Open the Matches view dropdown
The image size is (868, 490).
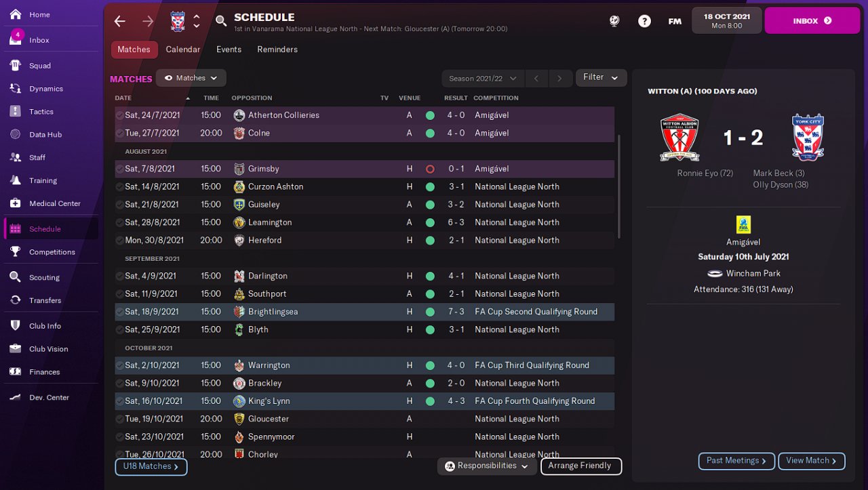click(191, 78)
